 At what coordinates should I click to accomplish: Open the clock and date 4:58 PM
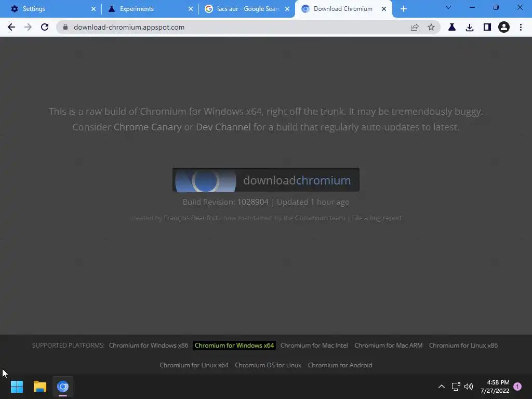tap(495, 387)
